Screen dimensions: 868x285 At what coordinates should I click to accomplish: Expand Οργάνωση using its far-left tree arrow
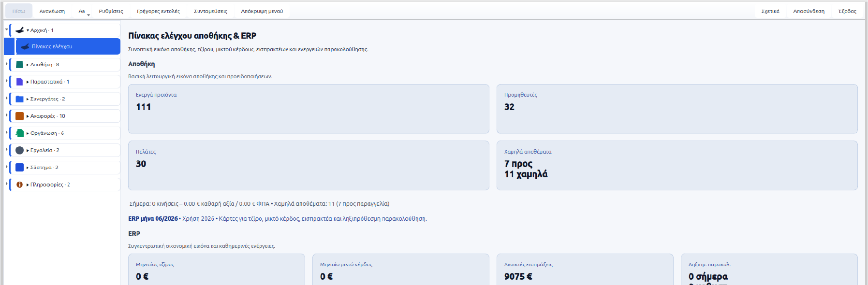pos(6,132)
